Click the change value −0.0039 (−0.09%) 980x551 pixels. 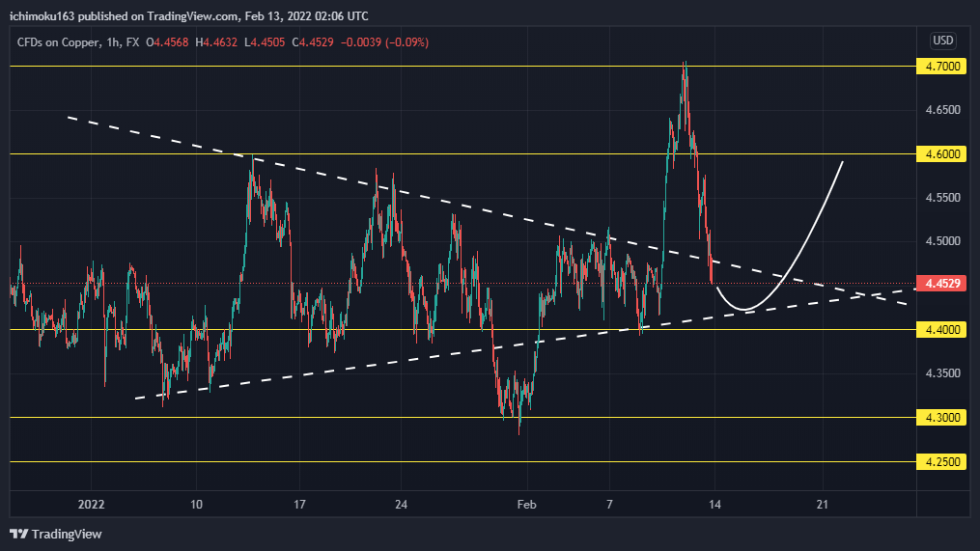pyautogui.click(x=384, y=42)
